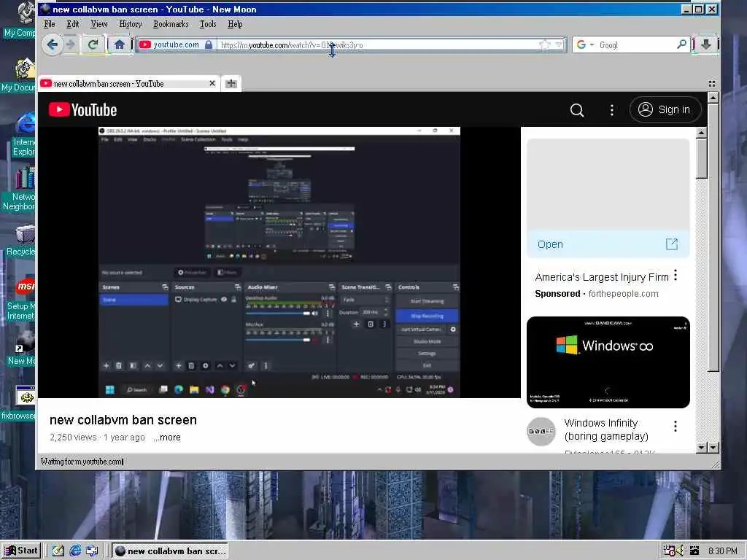The width and height of the screenshot is (747, 560).
Task: Open the Home page icon
Action: (119, 44)
